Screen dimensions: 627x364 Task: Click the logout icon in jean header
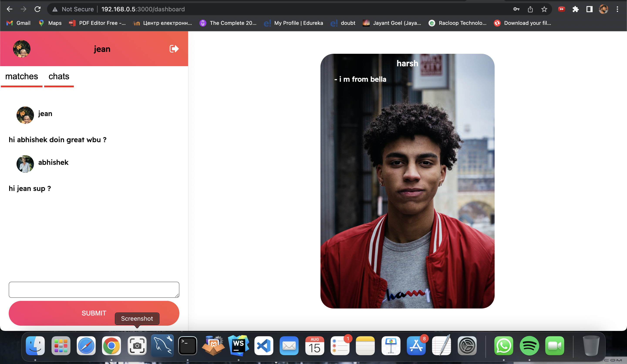tap(174, 49)
